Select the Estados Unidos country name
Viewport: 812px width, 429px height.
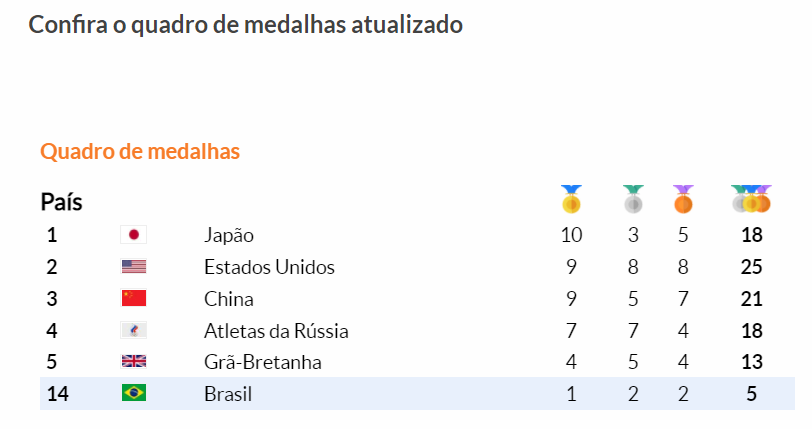269,267
